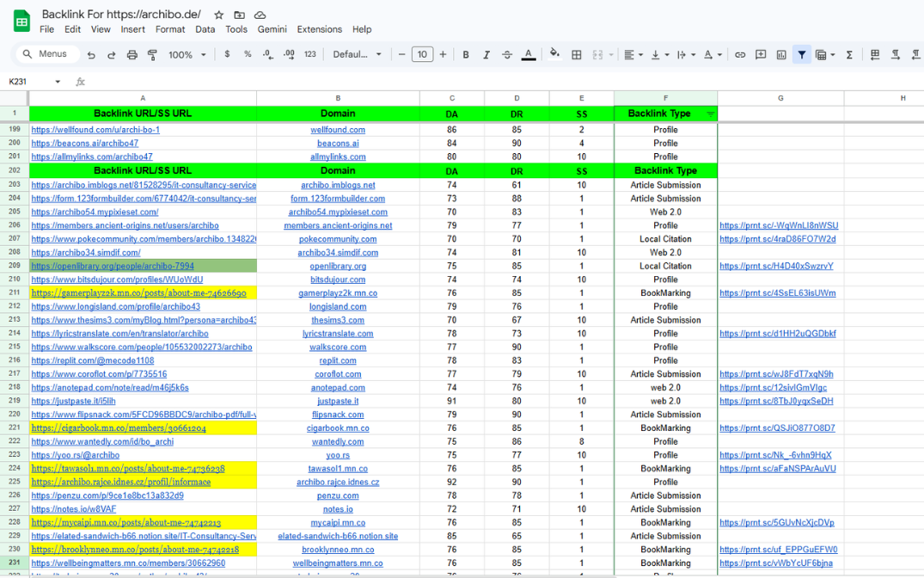This screenshot has width=924, height=578.
Task: Open the Backlink Type column filter dropdown
Action: pyautogui.click(x=710, y=114)
